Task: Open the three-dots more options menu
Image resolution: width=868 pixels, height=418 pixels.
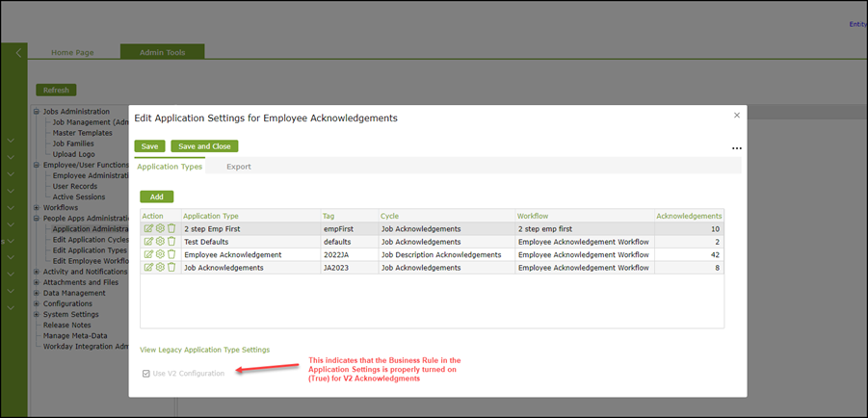Action: 736,148
